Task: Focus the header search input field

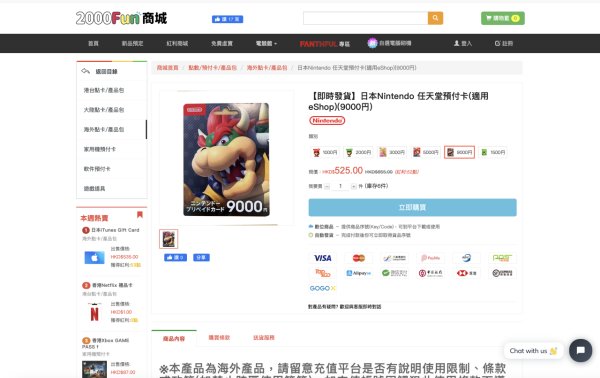Action: tap(365, 18)
